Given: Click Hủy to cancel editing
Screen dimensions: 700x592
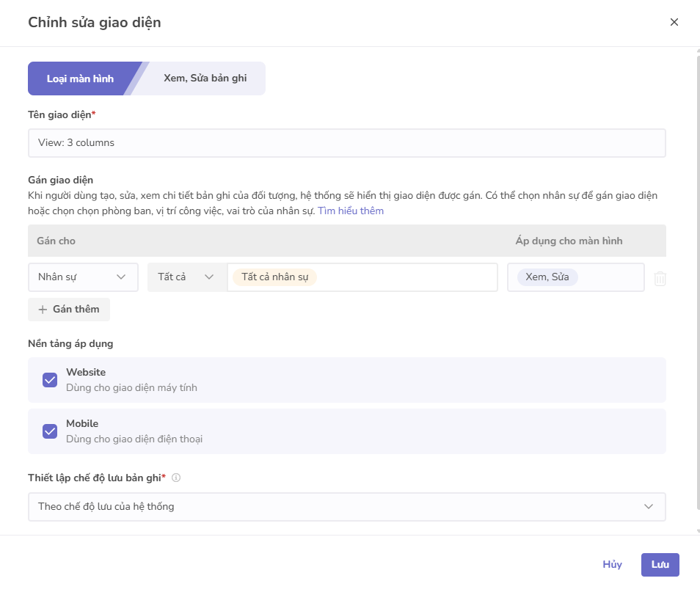Looking at the screenshot, I should coord(612,564).
